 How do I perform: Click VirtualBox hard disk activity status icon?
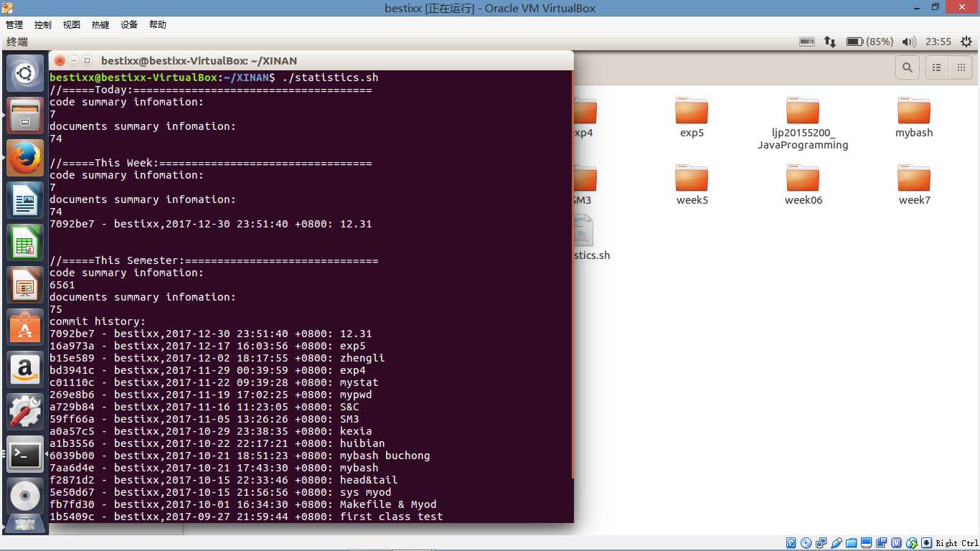coord(791,543)
